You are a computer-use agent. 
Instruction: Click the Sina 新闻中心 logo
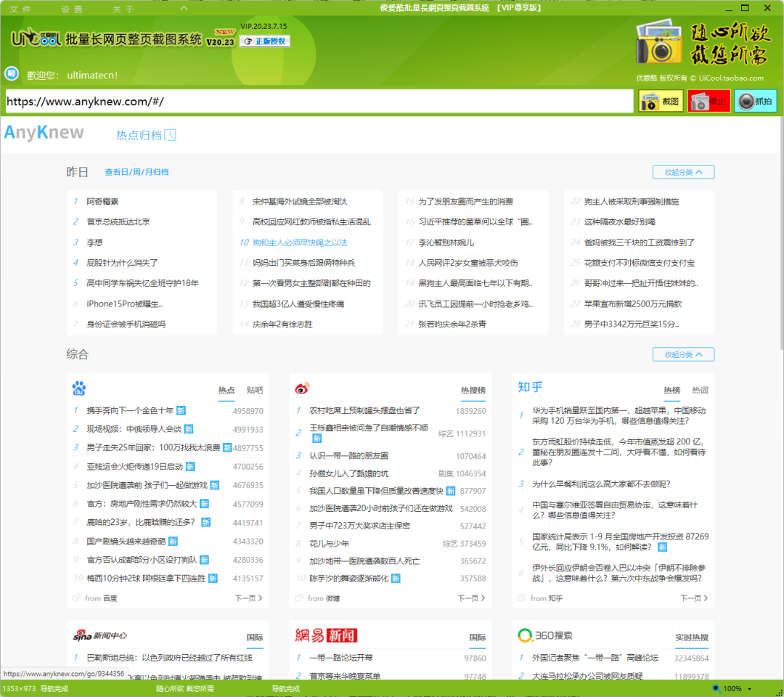pyautogui.click(x=99, y=636)
